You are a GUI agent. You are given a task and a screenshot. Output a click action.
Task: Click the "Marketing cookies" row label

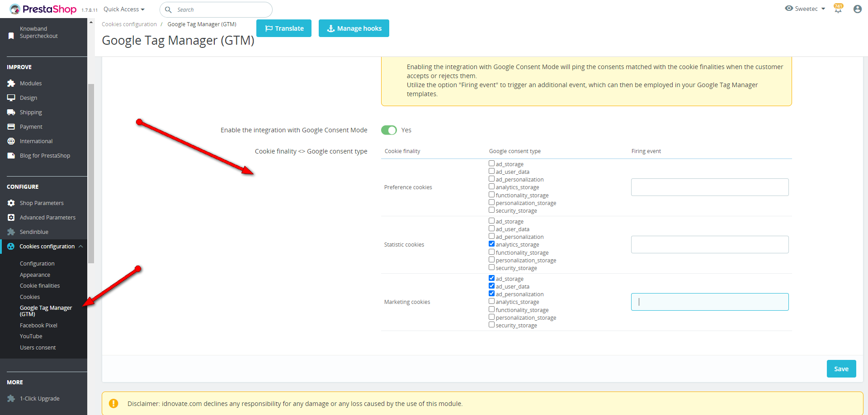coord(407,302)
